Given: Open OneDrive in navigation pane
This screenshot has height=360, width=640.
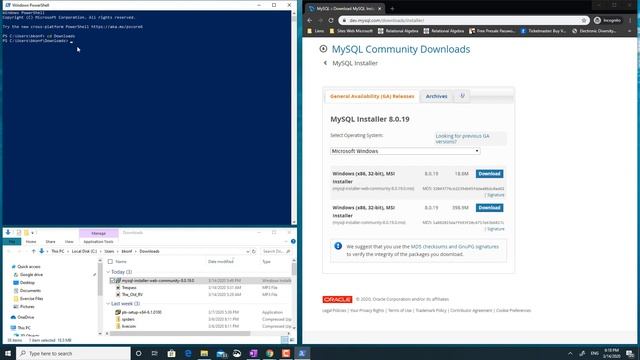Looking at the screenshot, I should [26, 317].
